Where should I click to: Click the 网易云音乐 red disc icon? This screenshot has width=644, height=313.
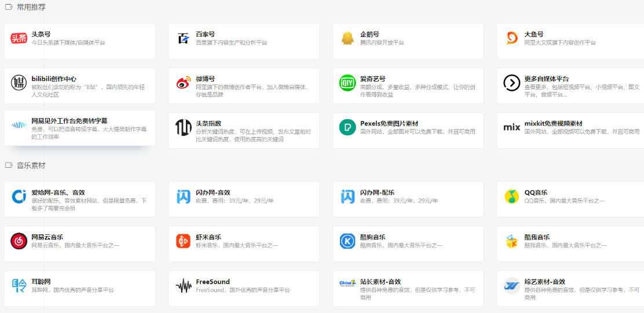pyautogui.click(x=19, y=241)
